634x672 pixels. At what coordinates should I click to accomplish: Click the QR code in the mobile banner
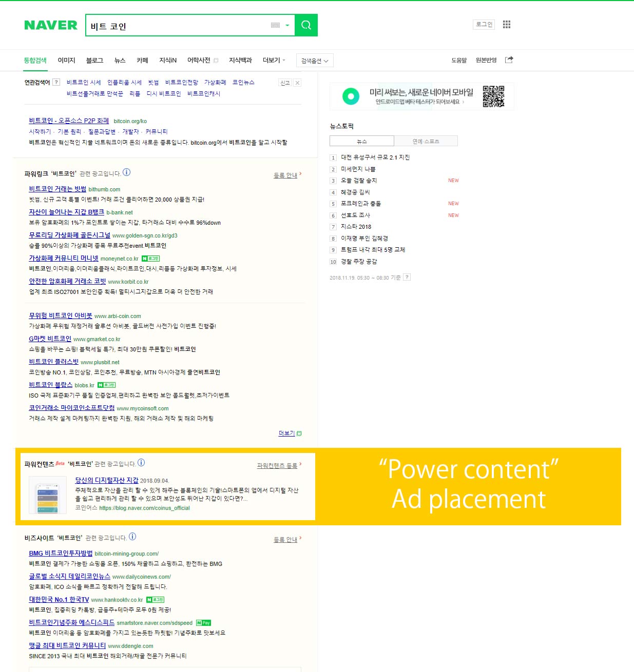coord(493,96)
